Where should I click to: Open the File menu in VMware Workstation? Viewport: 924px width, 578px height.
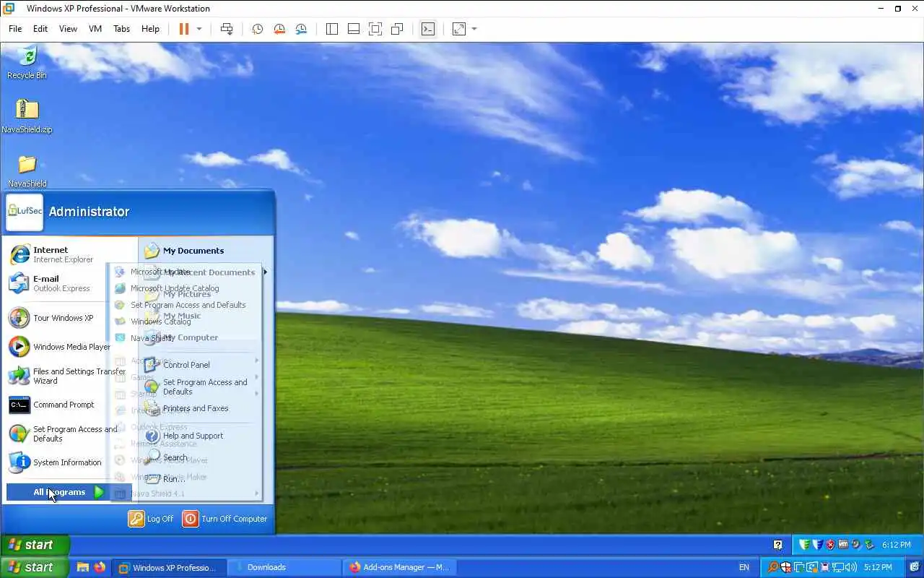(15, 29)
